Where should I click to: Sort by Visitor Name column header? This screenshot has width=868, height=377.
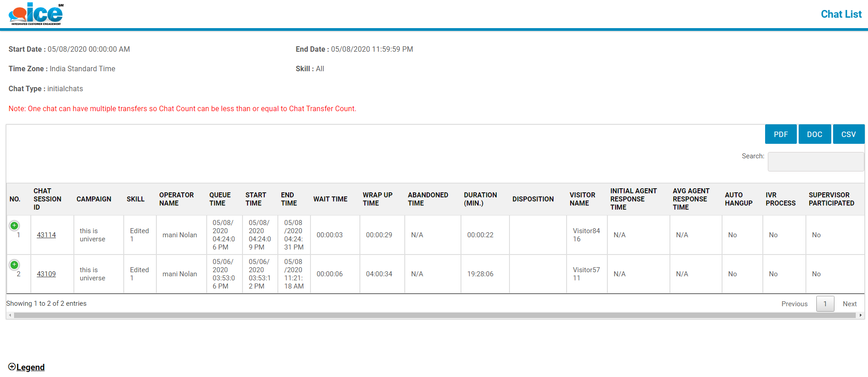(582, 199)
